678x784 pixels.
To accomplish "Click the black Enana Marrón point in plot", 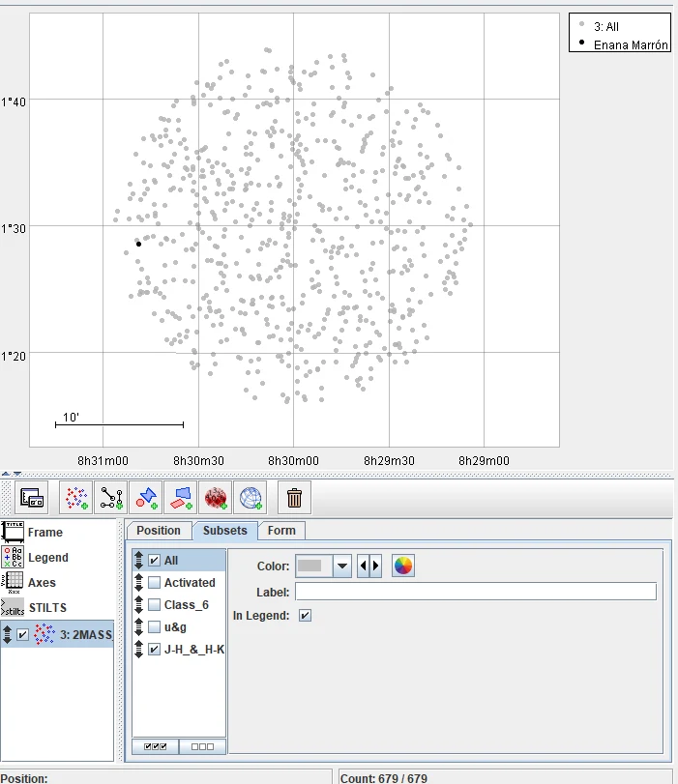I will 138,244.
